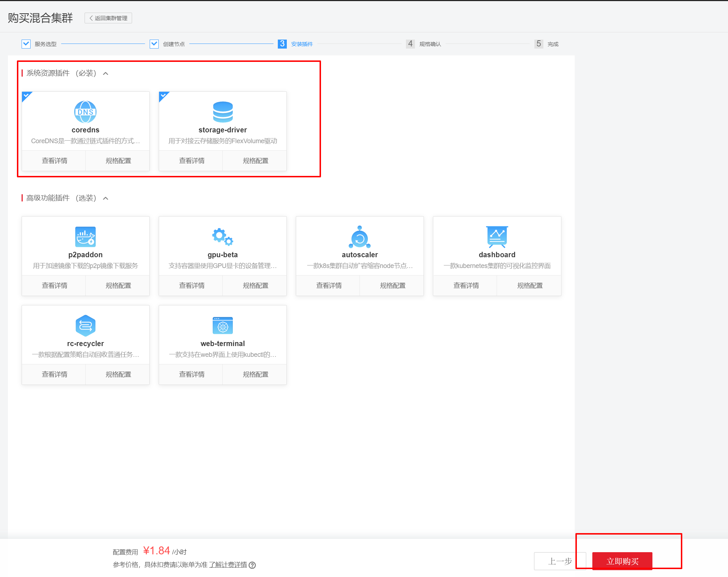728x577 pixels.
Task: Collapse the 系统资源插件 section chevron
Action: [105, 73]
